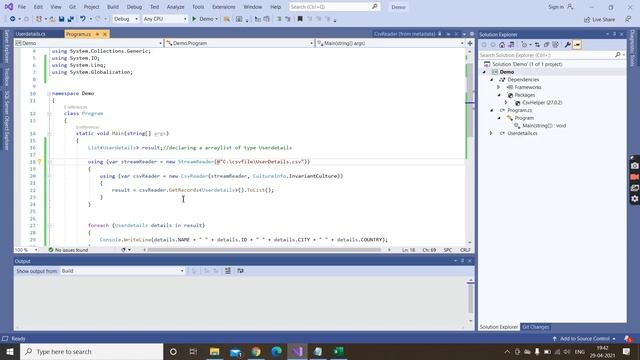Open the Demo.Program type navigation dropdown
640x360 pixels.
tap(239, 43)
